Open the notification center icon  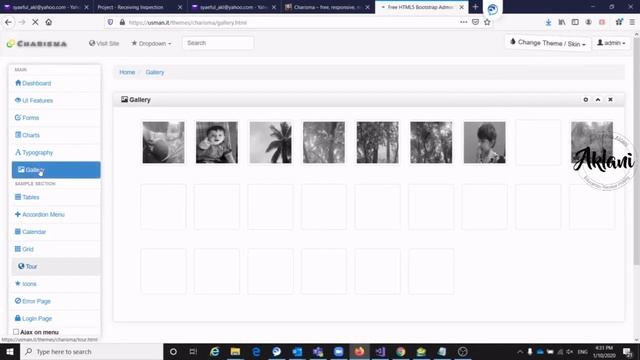pyautogui.click(x=628, y=351)
